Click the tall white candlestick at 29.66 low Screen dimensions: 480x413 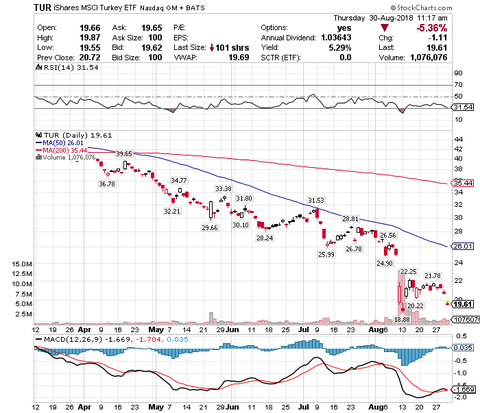211,210
